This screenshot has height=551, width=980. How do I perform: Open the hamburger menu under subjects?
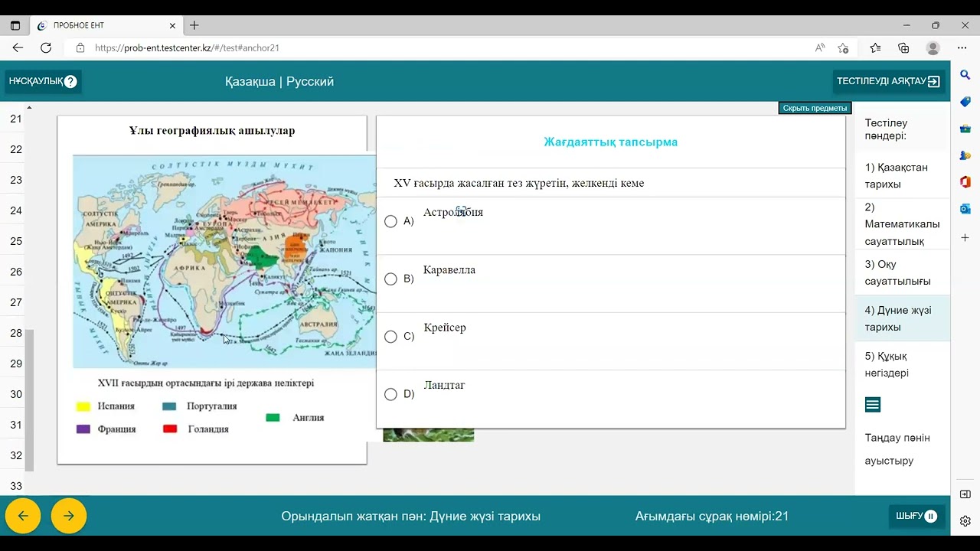coord(873,404)
